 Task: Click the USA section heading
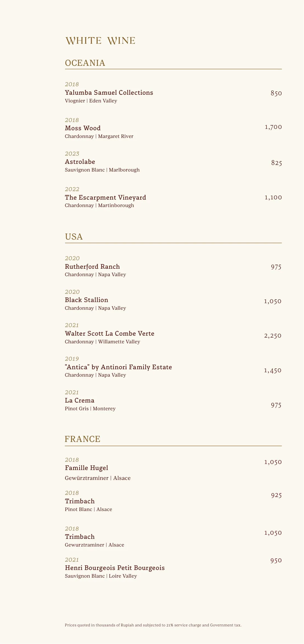click(x=74, y=237)
